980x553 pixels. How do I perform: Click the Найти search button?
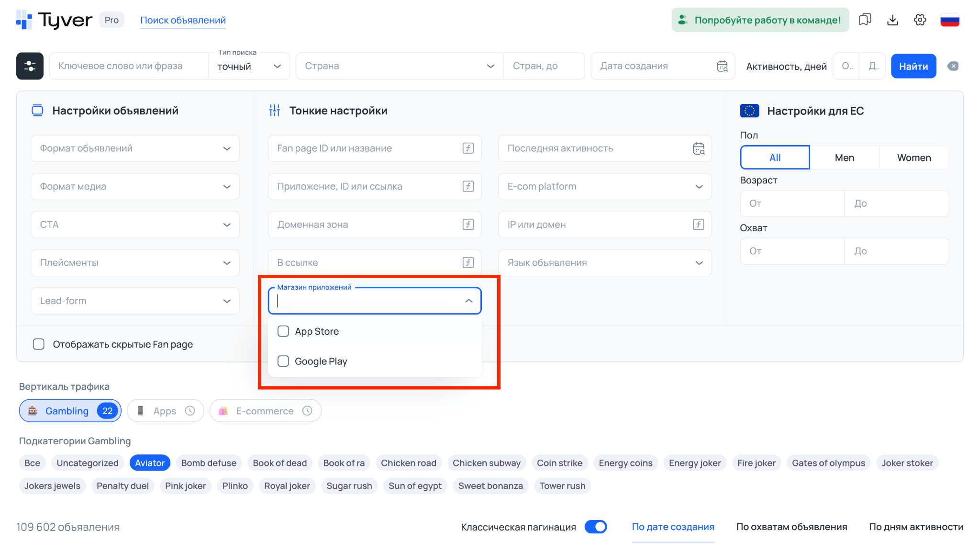point(913,66)
